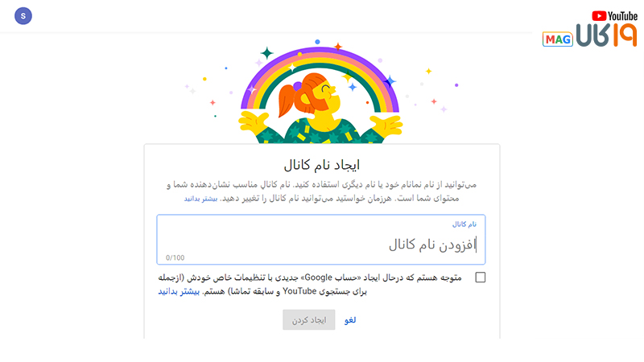
Task: Click the "ایجاد نام کانال" dialog heading
Action: [321, 166]
